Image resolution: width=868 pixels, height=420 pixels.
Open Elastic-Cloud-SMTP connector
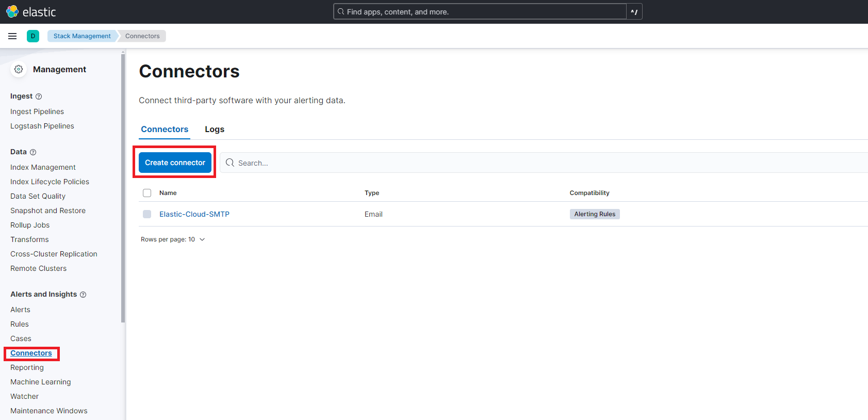click(194, 214)
